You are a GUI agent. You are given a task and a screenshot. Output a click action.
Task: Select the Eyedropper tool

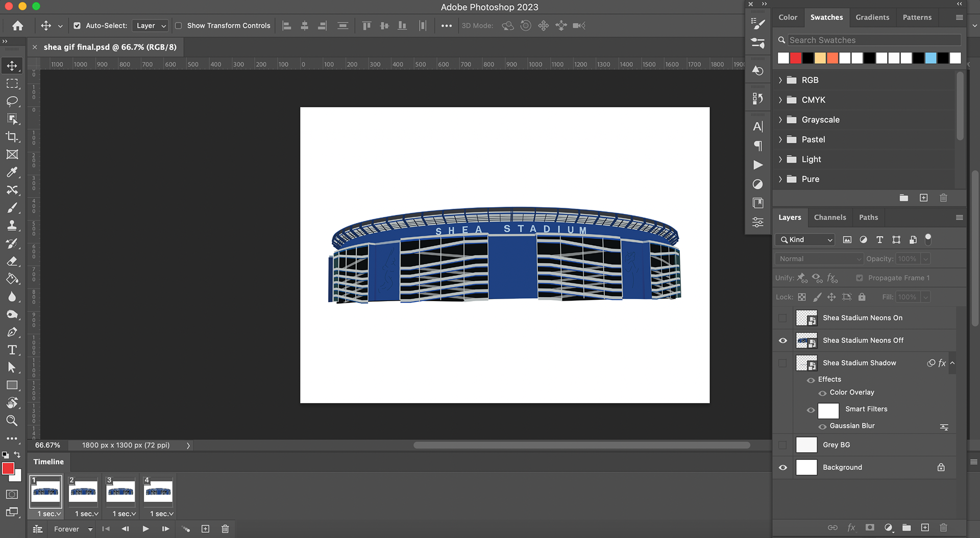(x=12, y=172)
